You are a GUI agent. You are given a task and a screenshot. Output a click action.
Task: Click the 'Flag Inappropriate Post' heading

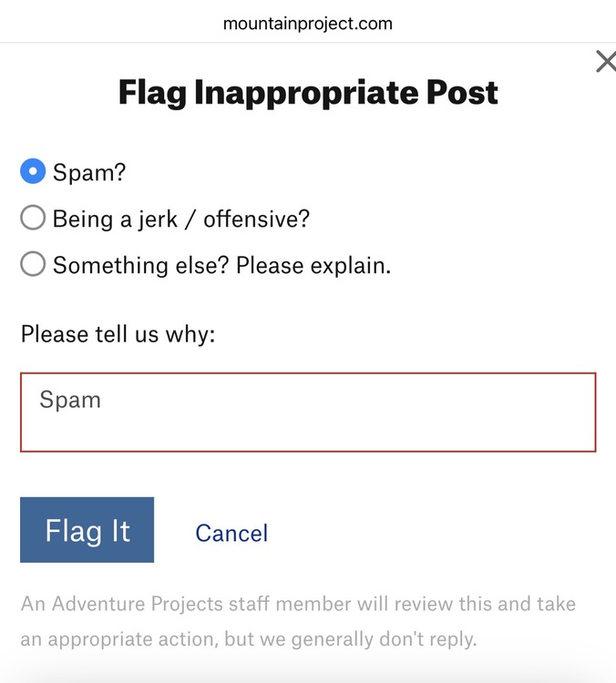tap(308, 93)
